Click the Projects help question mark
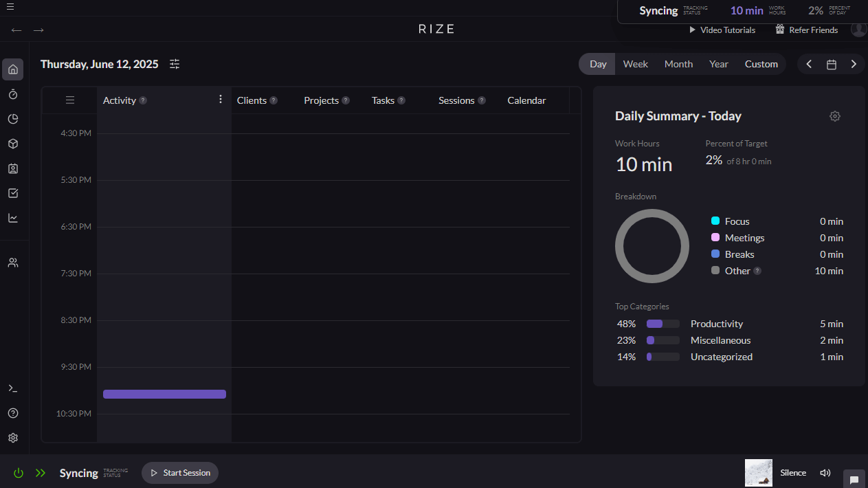Viewport: 868px width, 488px height. [346, 100]
